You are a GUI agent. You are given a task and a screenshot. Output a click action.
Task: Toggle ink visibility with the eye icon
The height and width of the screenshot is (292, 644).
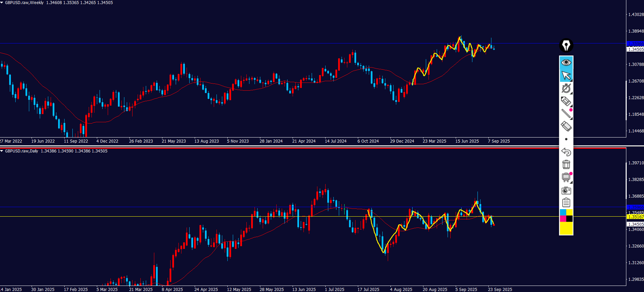pos(566,62)
